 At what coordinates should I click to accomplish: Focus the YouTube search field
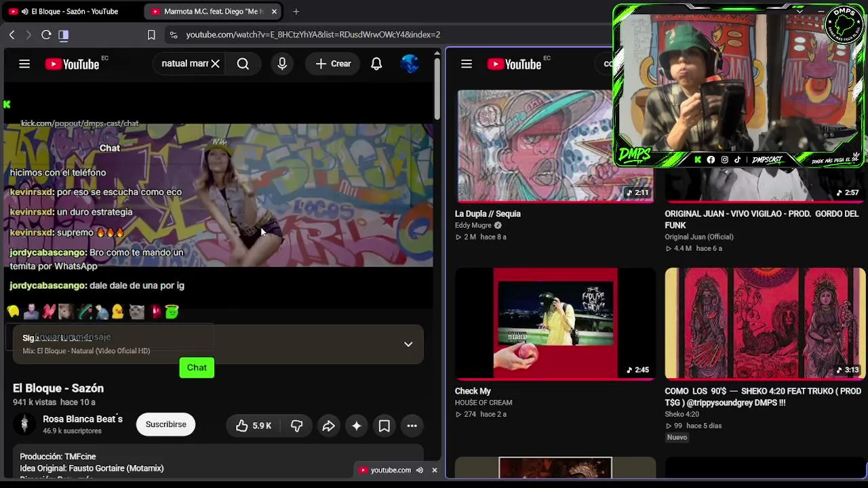tap(184, 64)
